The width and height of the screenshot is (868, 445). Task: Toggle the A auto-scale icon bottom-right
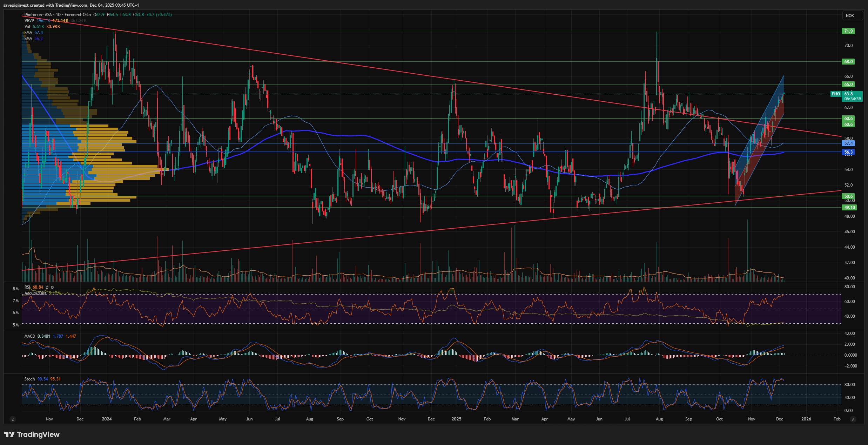[x=853, y=419]
